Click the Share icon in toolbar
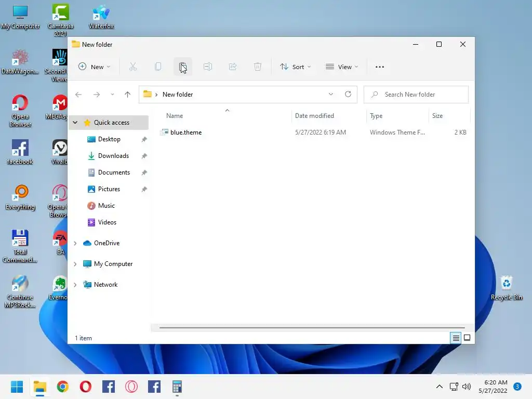Image resolution: width=532 pixels, height=399 pixels. (233, 67)
